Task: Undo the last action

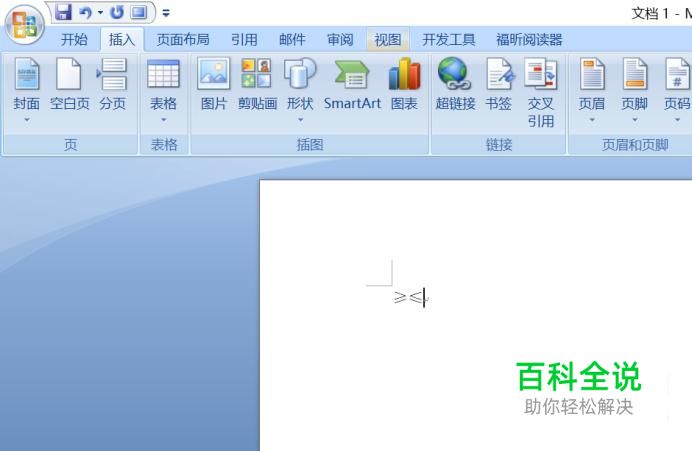Action: [86, 13]
